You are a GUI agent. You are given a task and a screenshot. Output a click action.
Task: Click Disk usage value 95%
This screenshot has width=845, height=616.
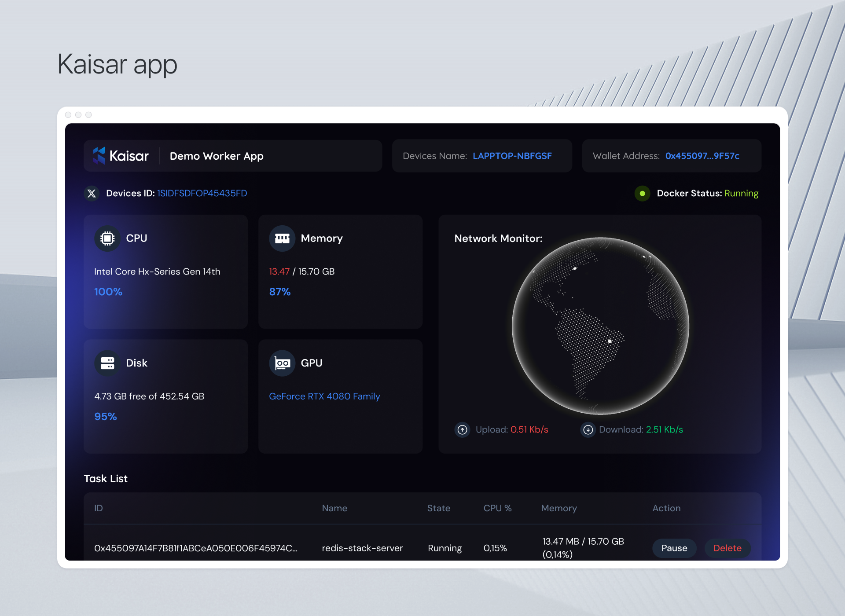[x=106, y=417]
